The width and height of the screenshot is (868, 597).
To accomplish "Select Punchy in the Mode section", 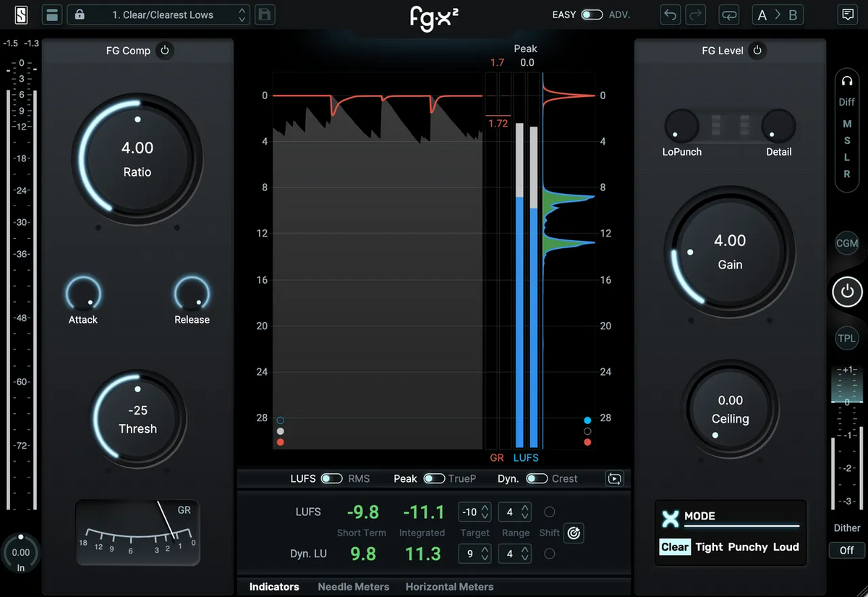I will pyautogui.click(x=748, y=547).
